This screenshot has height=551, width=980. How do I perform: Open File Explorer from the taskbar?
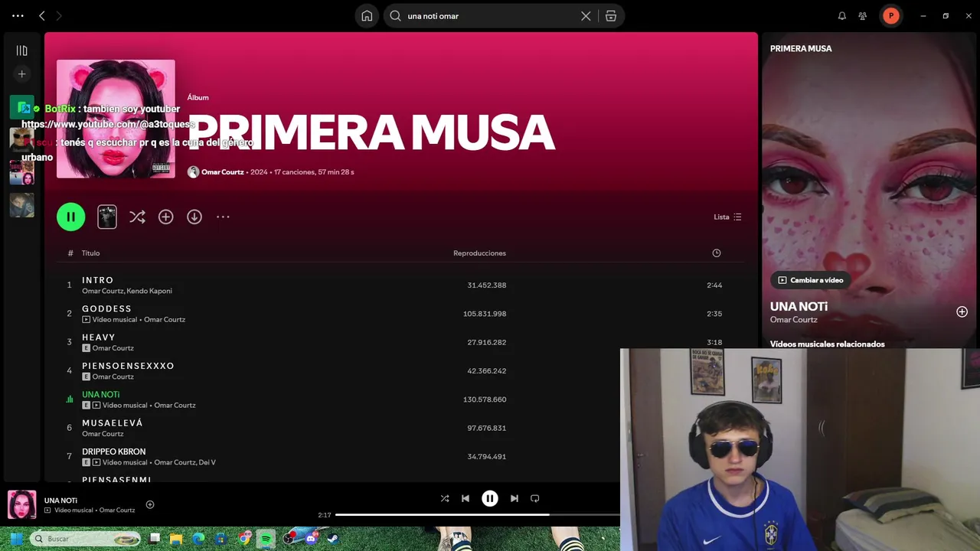click(176, 539)
